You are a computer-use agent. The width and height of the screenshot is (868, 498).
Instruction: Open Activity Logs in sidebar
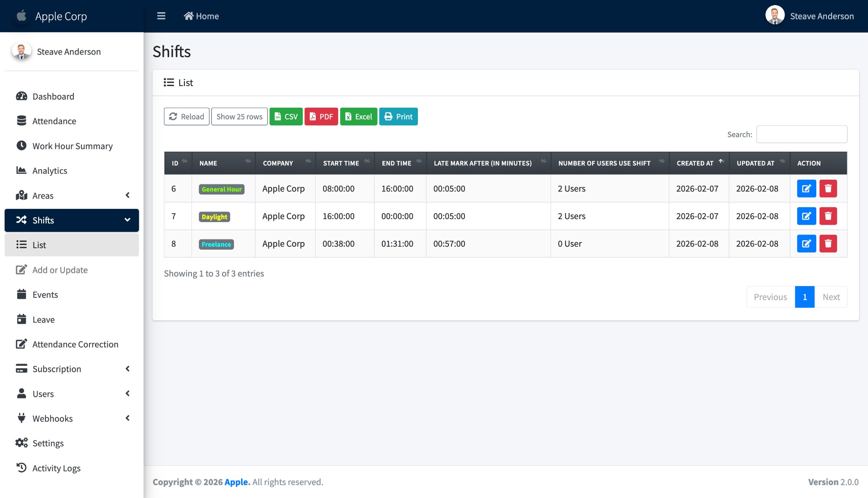point(56,468)
